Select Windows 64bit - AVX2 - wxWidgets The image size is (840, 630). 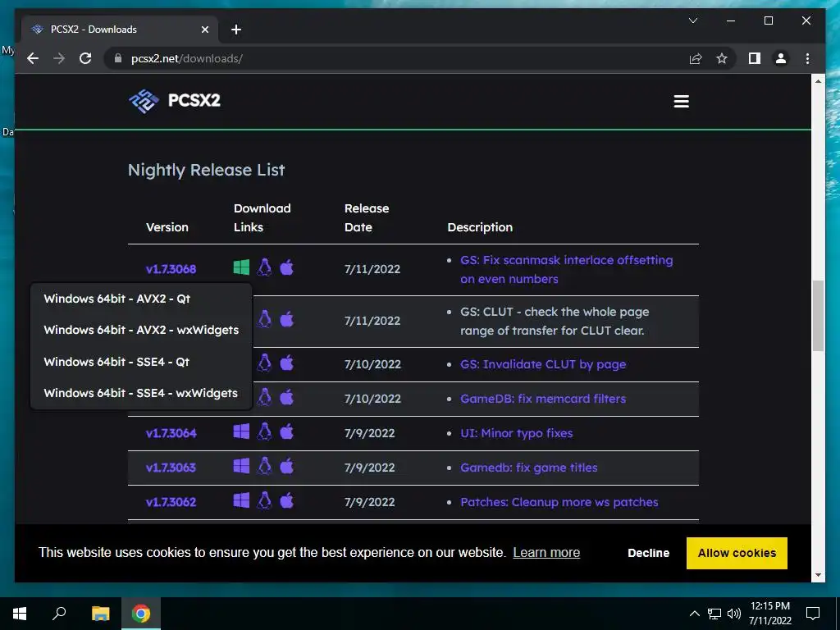coord(141,330)
